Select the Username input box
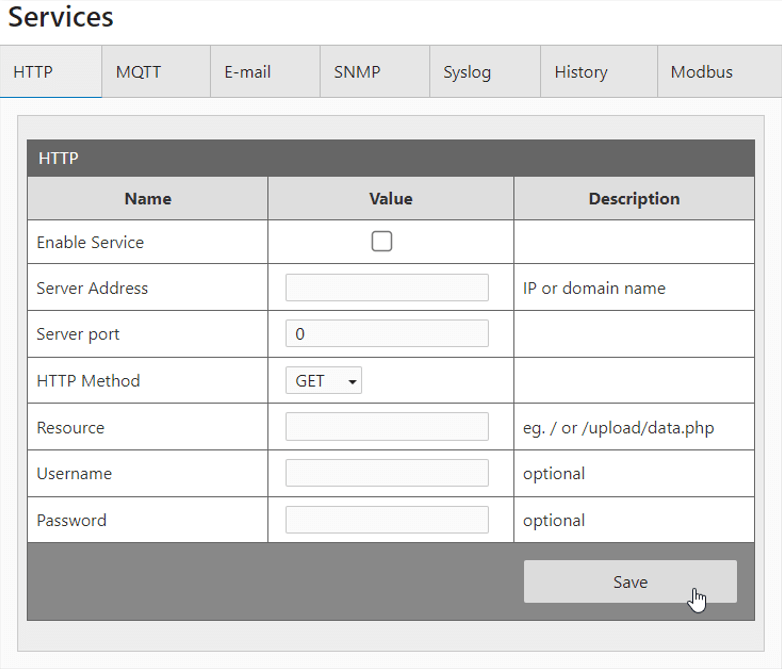Image resolution: width=782 pixels, height=669 pixels. (x=387, y=473)
